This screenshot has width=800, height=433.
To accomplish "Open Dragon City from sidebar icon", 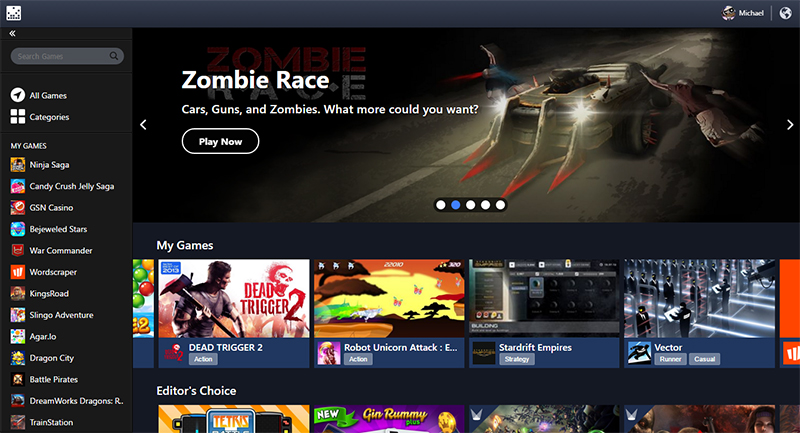I will click(x=18, y=358).
